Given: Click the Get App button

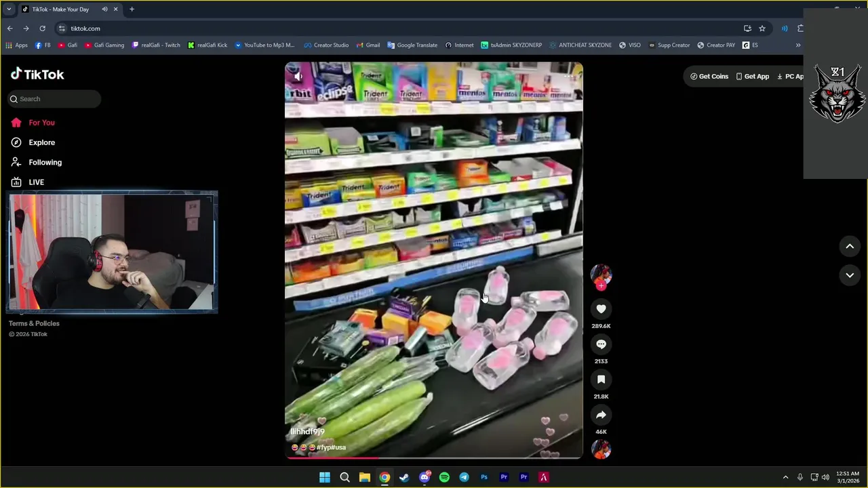Looking at the screenshot, I should click(x=753, y=77).
